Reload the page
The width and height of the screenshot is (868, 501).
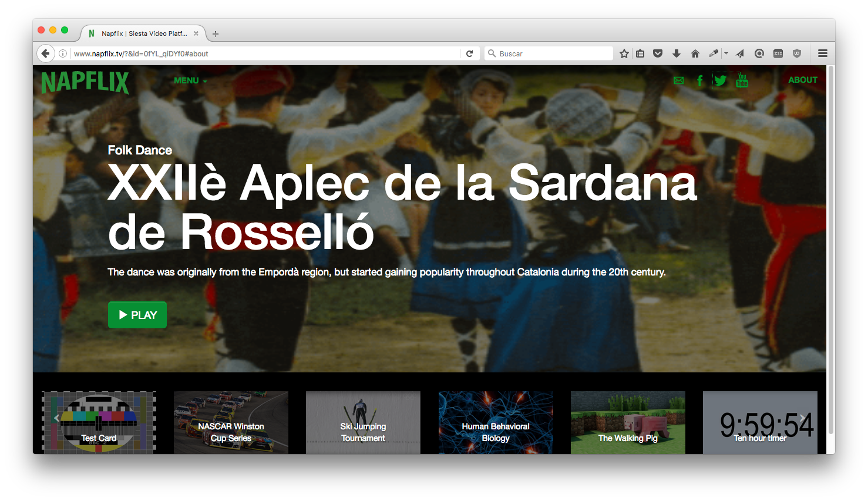tap(470, 53)
